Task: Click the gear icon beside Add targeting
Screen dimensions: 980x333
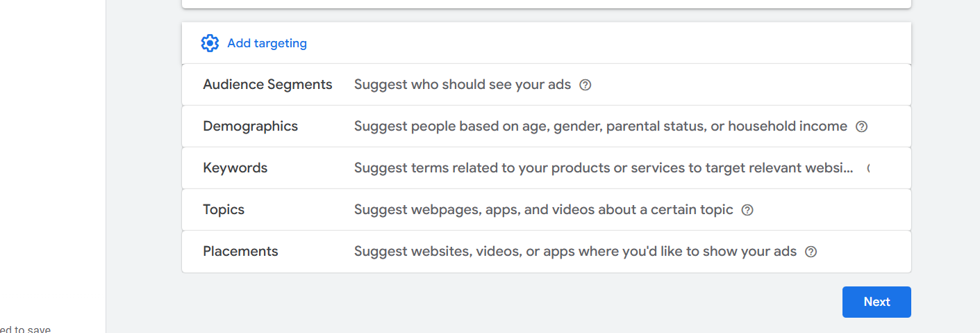Action: (x=209, y=43)
